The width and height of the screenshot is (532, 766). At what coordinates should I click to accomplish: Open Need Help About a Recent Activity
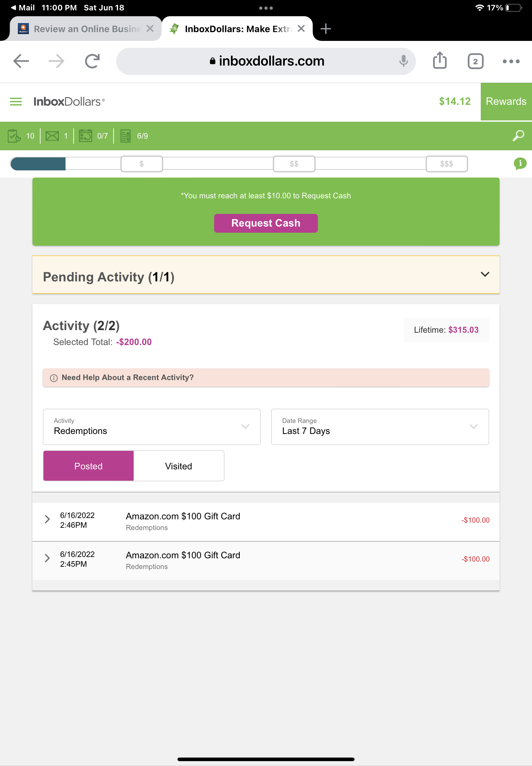click(x=127, y=377)
